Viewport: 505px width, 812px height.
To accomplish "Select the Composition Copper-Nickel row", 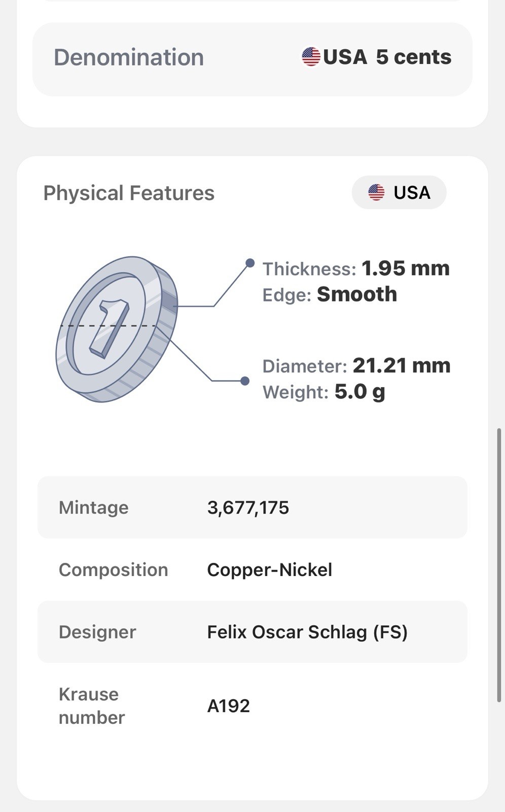I will pos(252,569).
